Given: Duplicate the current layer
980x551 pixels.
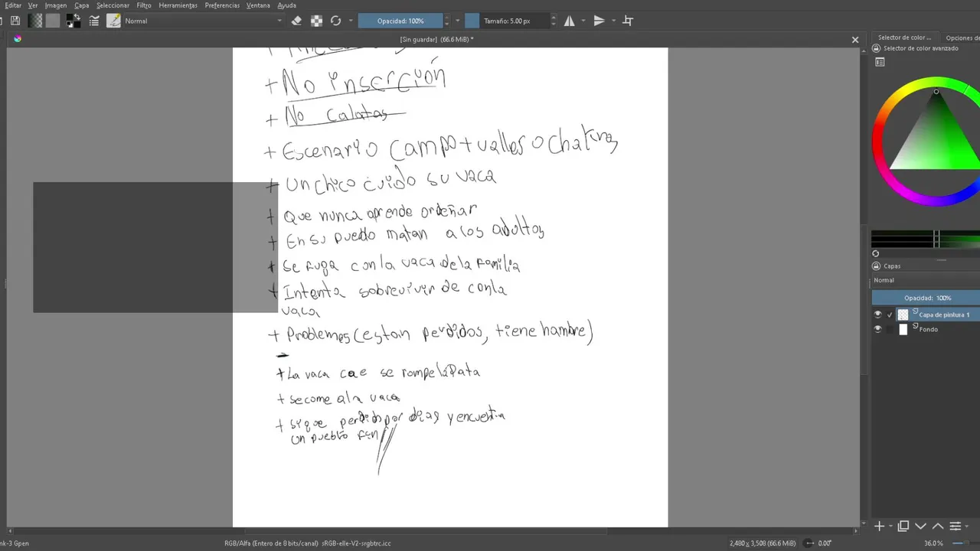Looking at the screenshot, I should (x=903, y=526).
